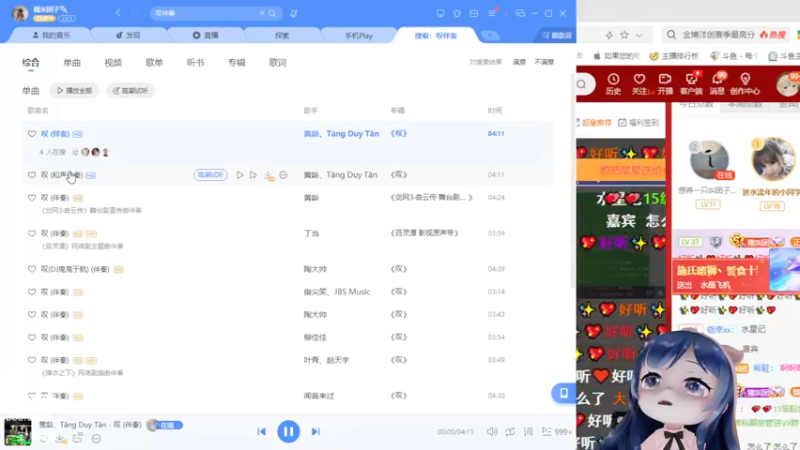The height and width of the screenshot is (450, 800).
Task: Click the bookmark star in the browser address bar
Action: 624,35
